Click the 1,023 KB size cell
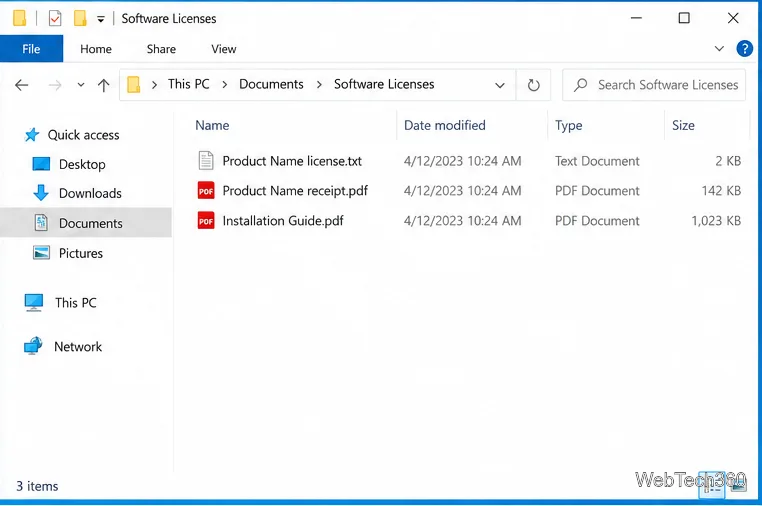This screenshot has height=506, width=762. (x=716, y=221)
